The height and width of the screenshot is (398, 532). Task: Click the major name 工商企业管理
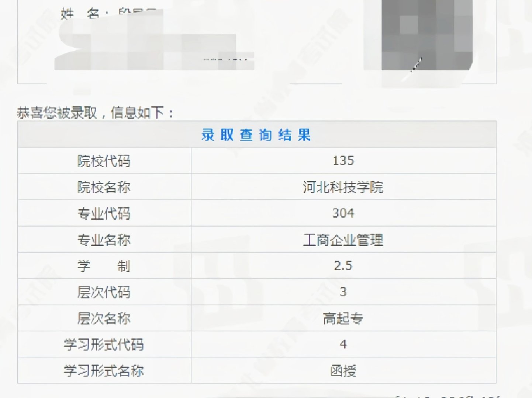click(x=343, y=239)
